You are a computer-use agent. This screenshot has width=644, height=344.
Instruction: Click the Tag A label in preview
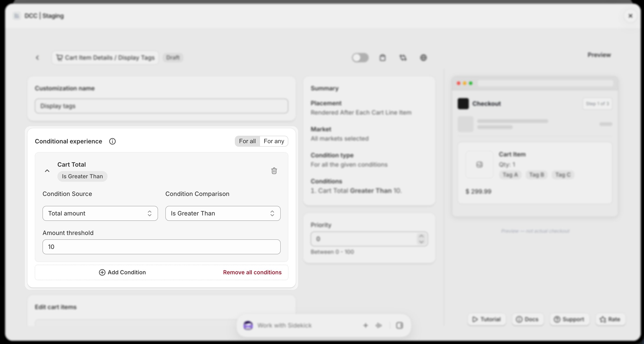click(510, 175)
